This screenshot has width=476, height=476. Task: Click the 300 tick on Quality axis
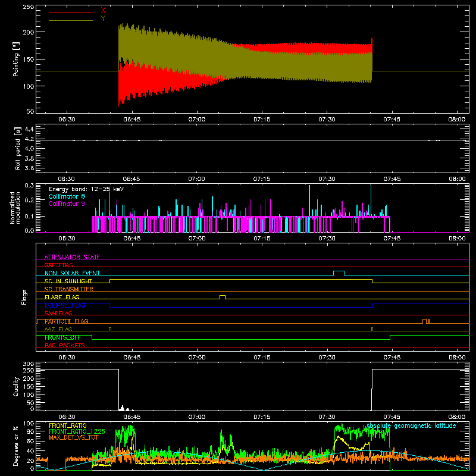pyautogui.click(x=29, y=364)
